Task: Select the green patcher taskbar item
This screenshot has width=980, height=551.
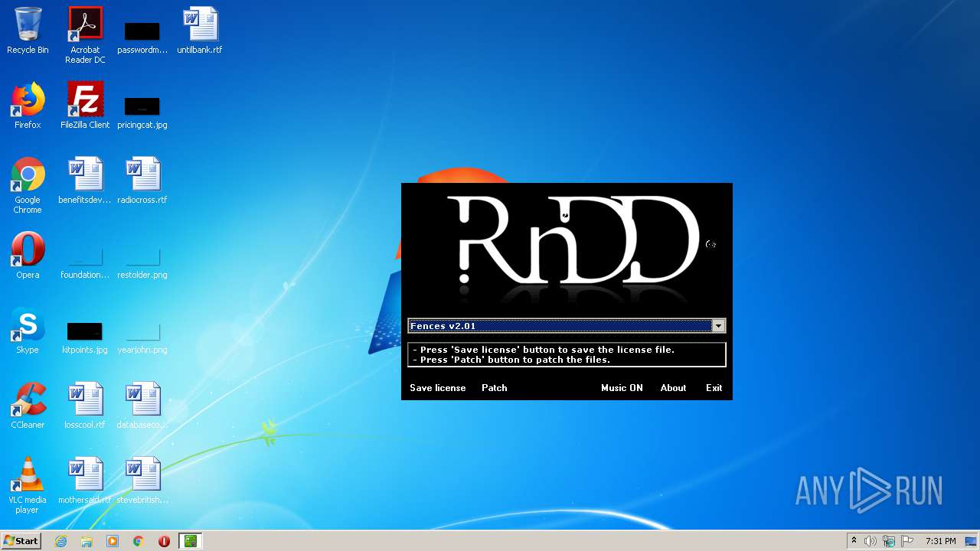Action: (190, 541)
